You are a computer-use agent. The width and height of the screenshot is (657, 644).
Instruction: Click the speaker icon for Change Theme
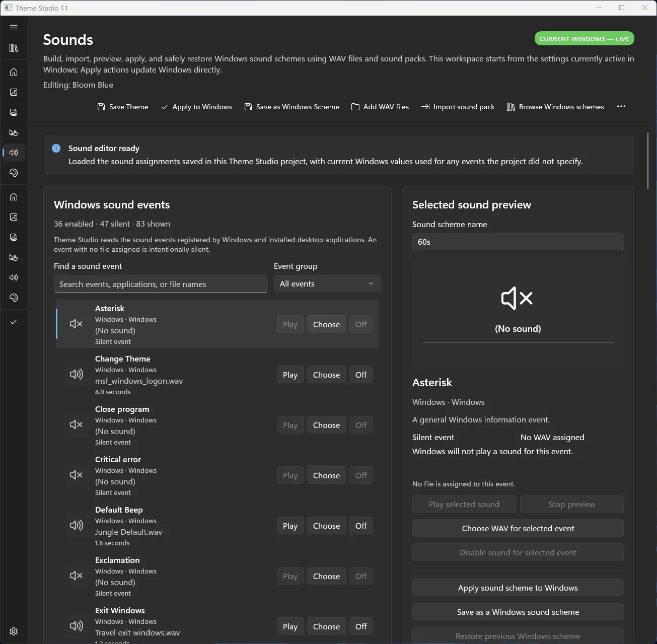coord(76,374)
